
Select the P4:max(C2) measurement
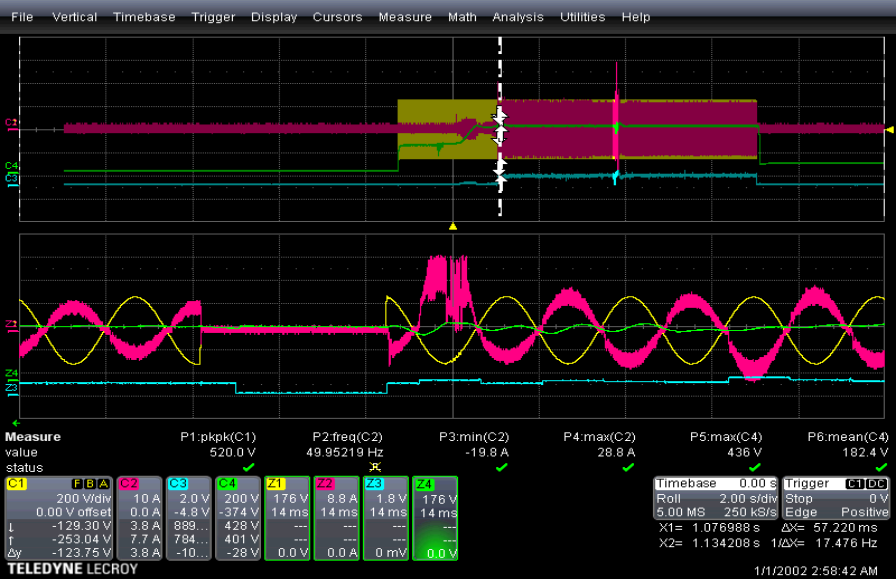(599, 437)
